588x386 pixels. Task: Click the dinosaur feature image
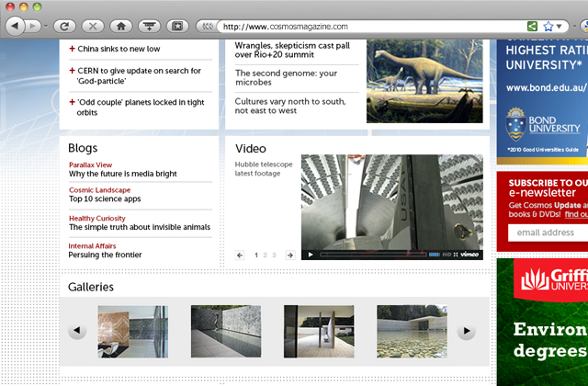pos(424,81)
